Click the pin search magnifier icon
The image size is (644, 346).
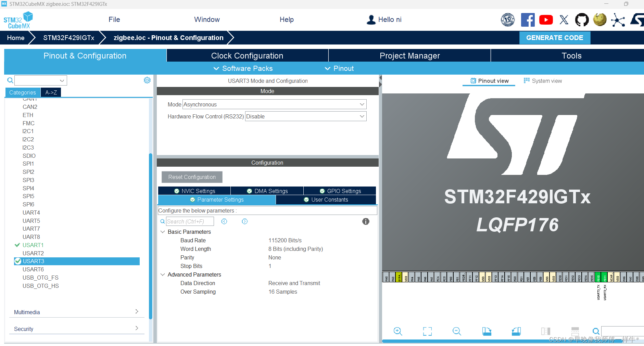pos(596,331)
